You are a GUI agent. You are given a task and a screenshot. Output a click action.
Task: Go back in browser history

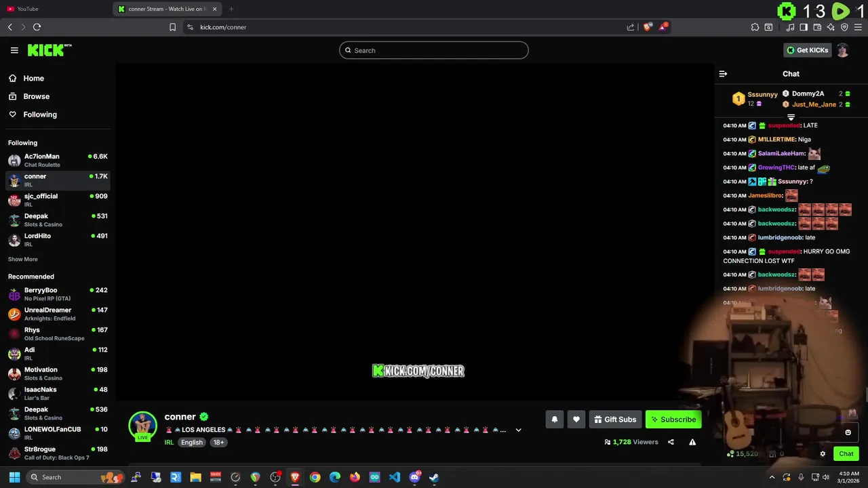click(9, 27)
